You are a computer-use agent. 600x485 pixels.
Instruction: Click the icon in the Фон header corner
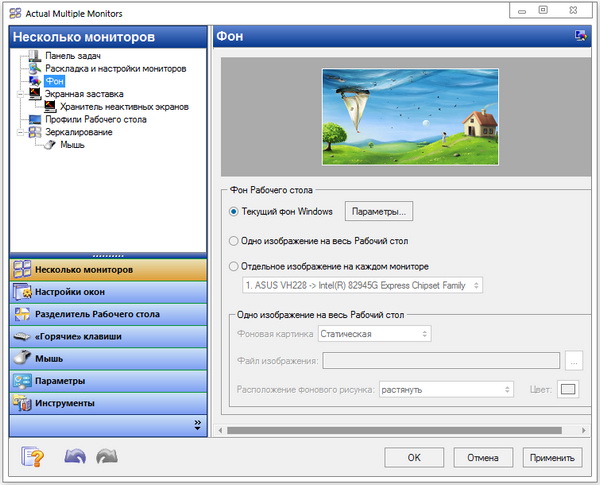click(579, 37)
